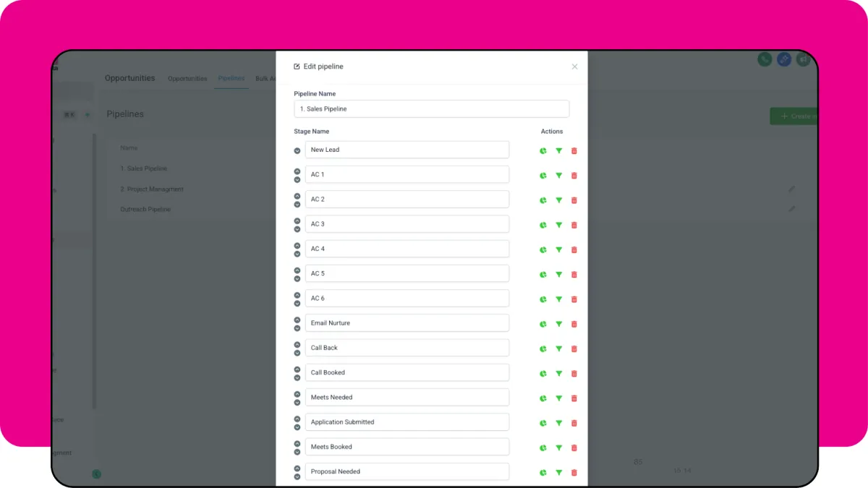
Task: Toggle pie chart icon for Call Back
Action: [x=543, y=348]
